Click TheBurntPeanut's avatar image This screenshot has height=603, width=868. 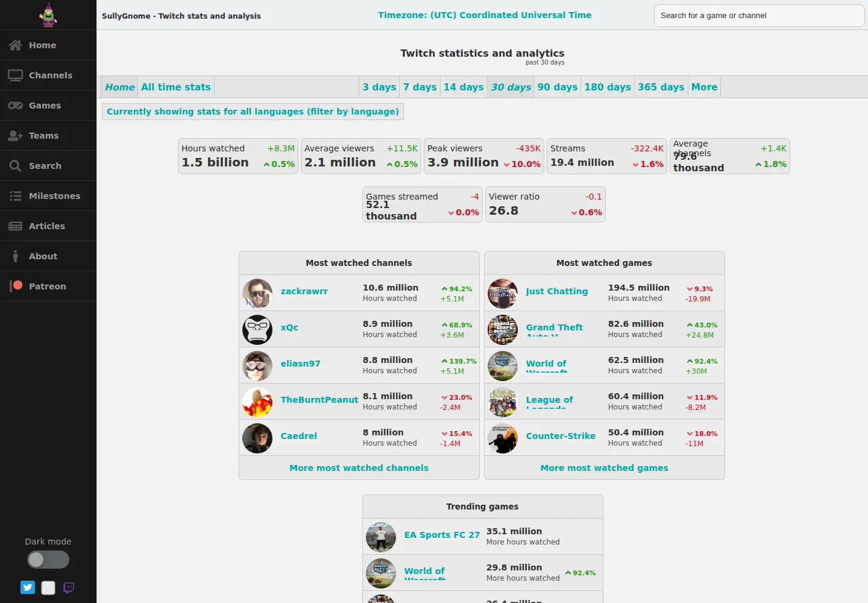[257, 402]
